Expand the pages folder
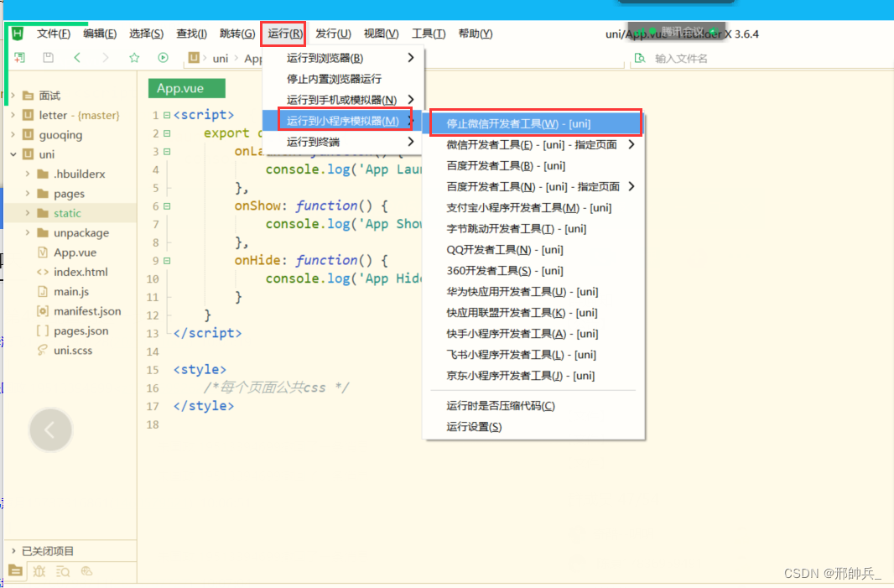894x588 pixels. (28, 193)
